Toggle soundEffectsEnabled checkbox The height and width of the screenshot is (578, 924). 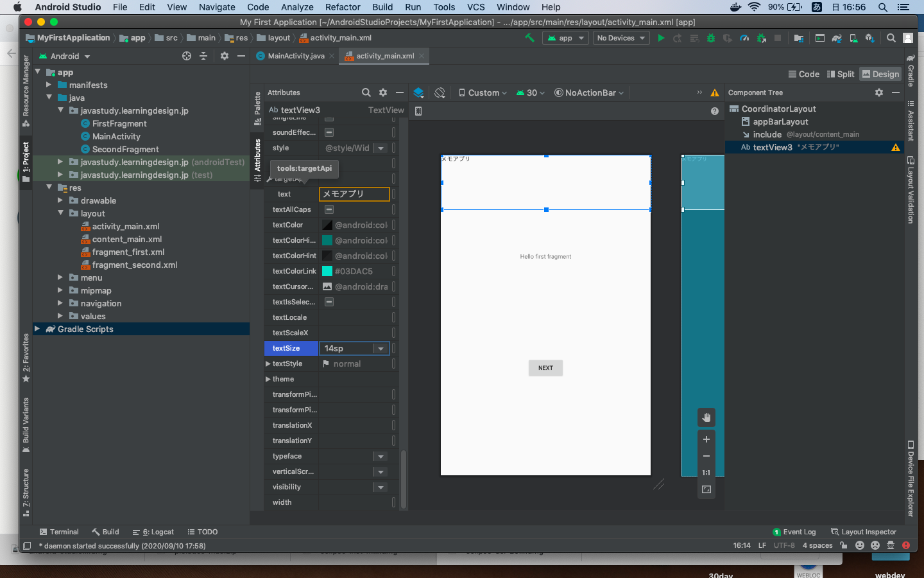(329, 132)
